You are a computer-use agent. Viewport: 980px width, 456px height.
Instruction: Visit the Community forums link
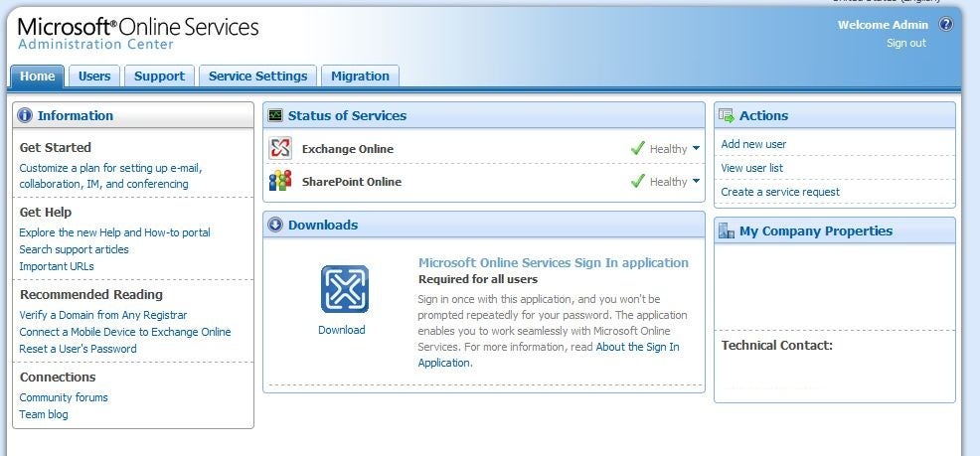(x=64, y=397)
